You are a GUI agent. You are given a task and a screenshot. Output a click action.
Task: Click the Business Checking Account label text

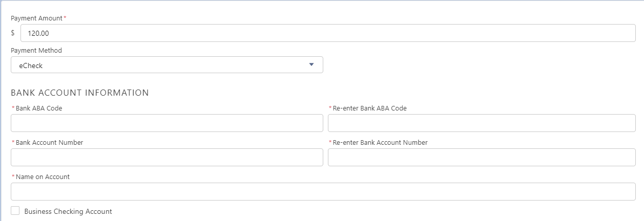tap(68, 211)
